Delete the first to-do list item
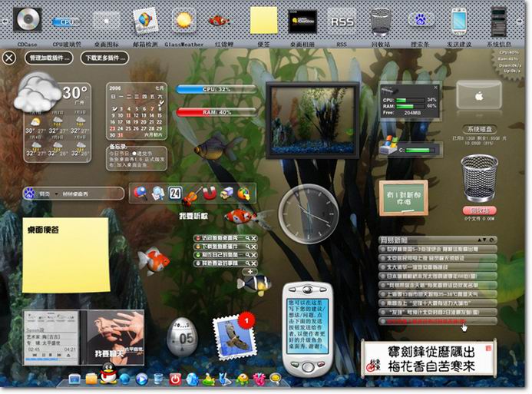Viewport: 532px width, 394px height. pyautogui.click(x=253, y=238)
